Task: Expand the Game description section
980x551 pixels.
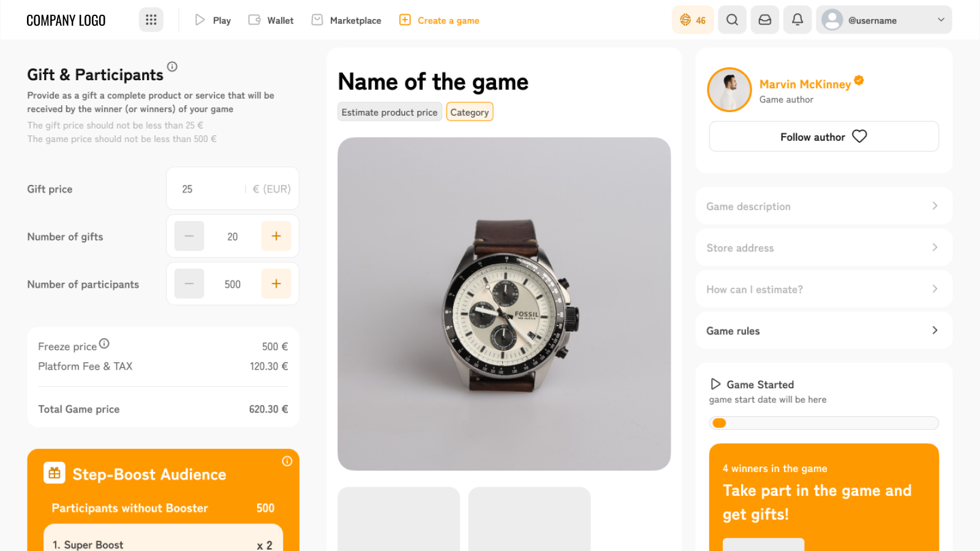Action: [824, 206]
